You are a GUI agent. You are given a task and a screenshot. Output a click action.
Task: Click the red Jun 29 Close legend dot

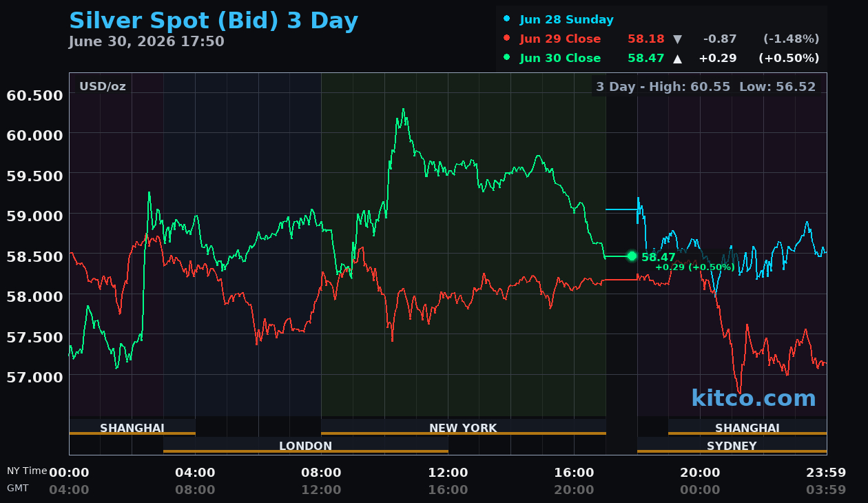[x=507, y=39]
